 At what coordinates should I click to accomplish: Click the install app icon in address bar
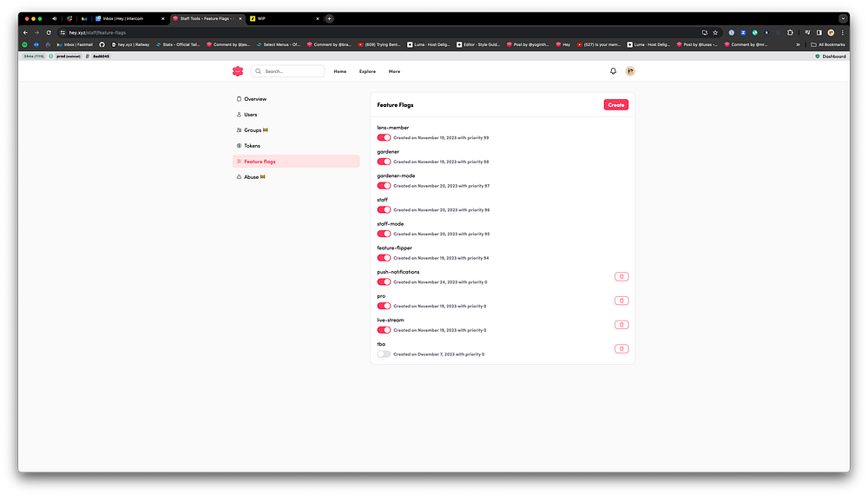point(704,33)
